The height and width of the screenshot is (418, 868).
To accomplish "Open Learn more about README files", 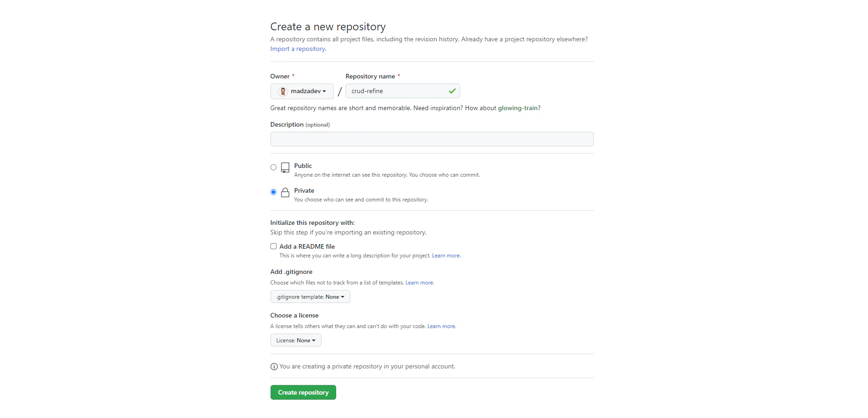I will pos(445,256).
